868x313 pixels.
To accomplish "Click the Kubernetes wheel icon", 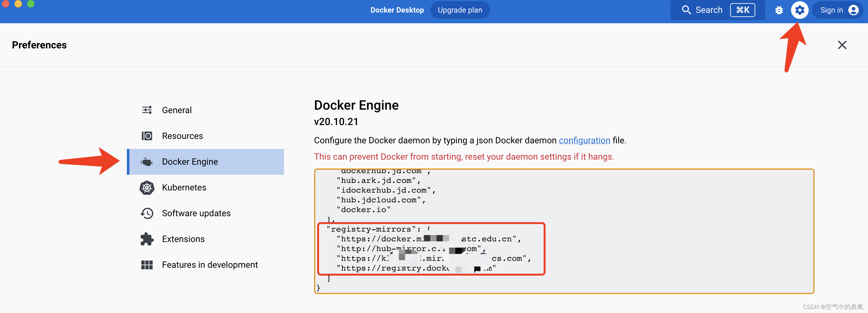I will click(x=147, y=188).
